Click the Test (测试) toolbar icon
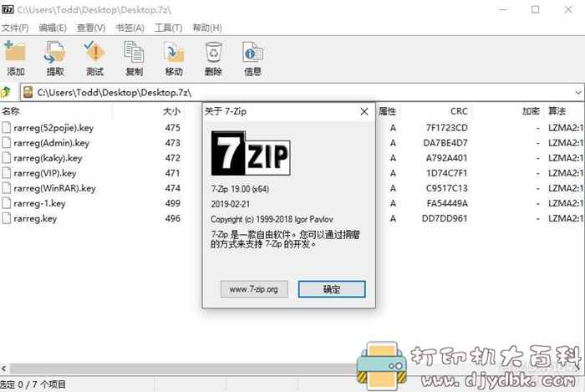 coord(94,52)
